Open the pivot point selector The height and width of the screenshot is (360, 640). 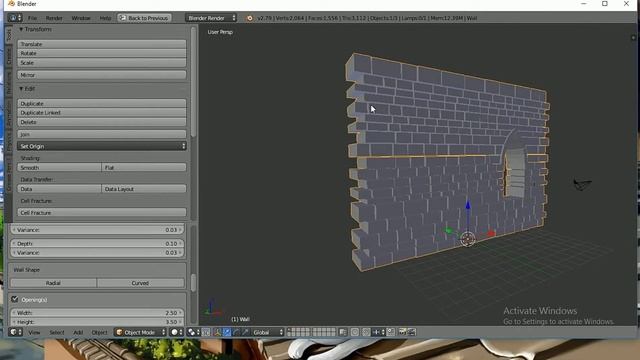(x=193, y=332)
